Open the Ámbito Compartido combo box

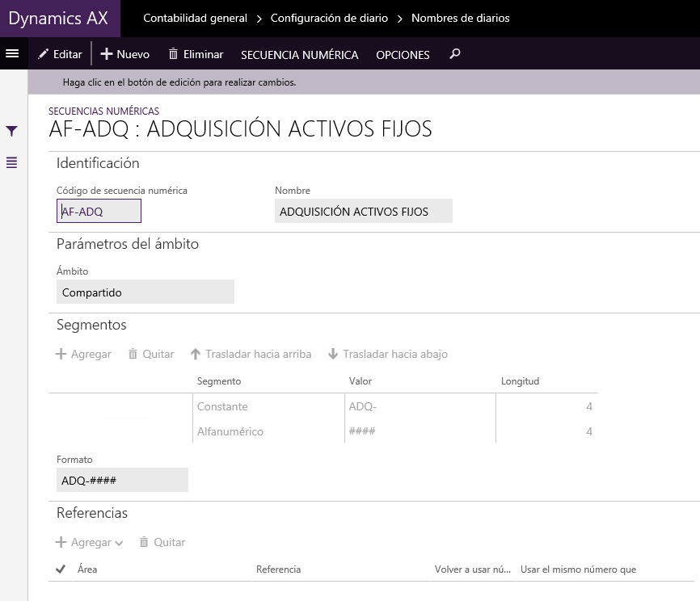(x=145, y=292)
